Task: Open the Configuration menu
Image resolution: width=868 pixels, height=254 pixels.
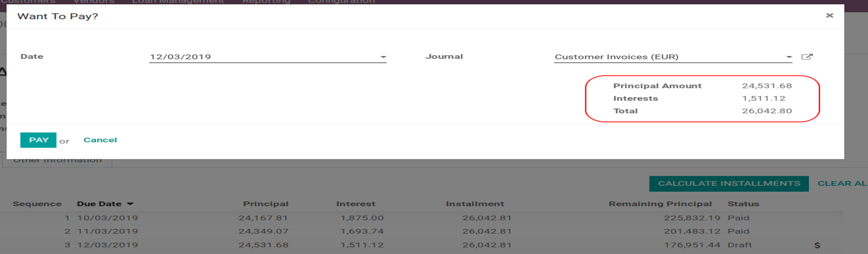Action: coord(341,2)
